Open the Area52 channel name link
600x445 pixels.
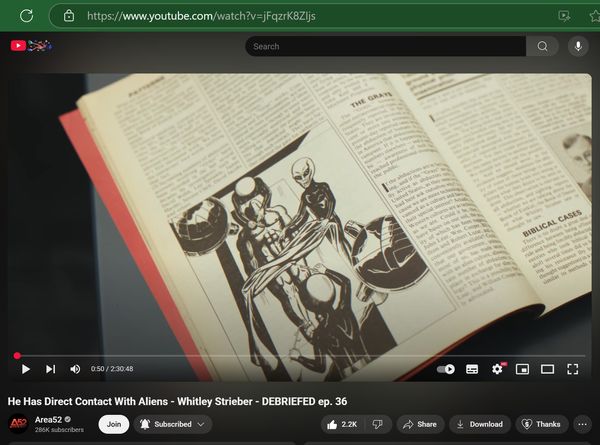point(48,420)
